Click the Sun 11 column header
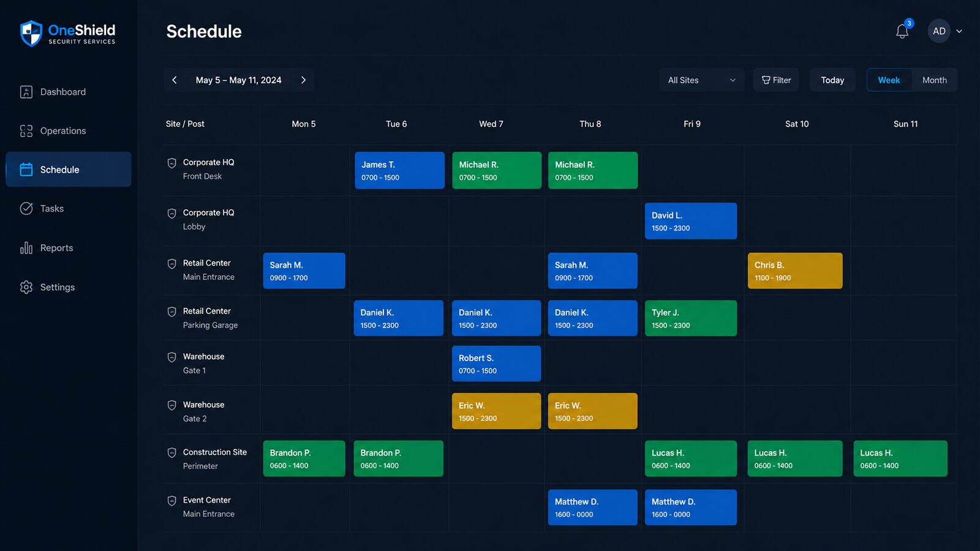Screen dimensions: 980x551 [905, 124]
